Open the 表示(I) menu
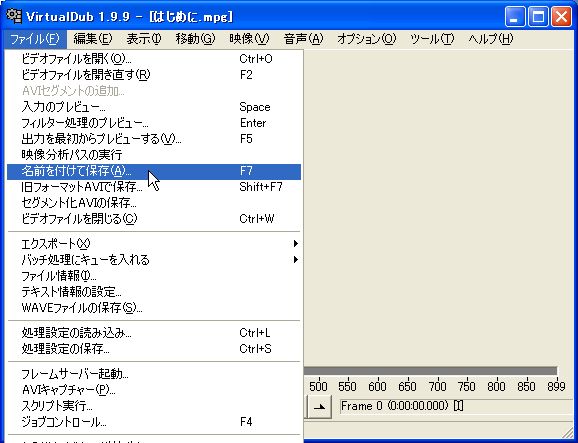This screenshot has width=578, height=443. pos(144,39)
